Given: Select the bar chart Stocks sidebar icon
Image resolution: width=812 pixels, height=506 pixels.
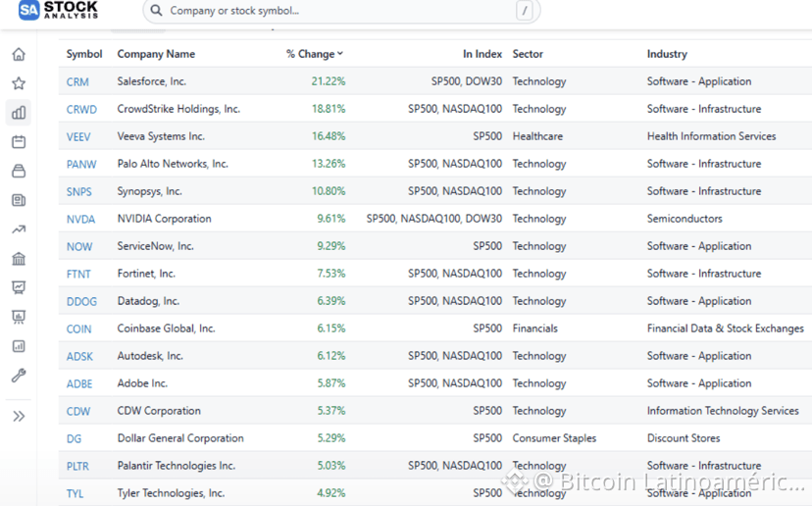Looking at the screenshot, I should 19,113.
